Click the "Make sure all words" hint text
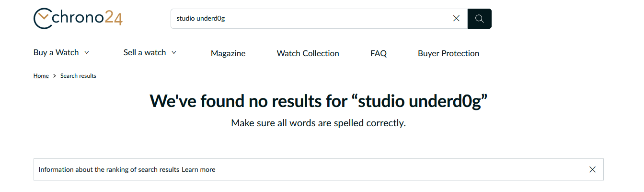 [318, 123]
